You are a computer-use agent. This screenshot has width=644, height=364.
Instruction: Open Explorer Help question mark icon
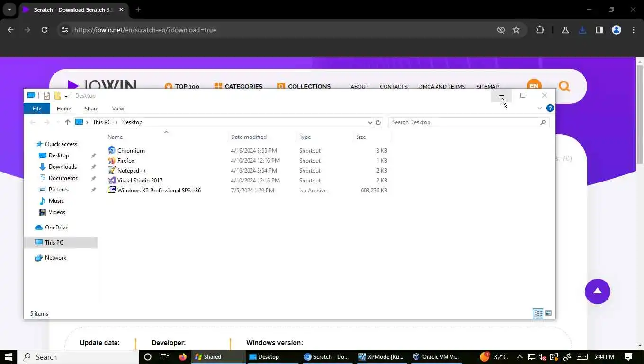(x=550, y=108)
